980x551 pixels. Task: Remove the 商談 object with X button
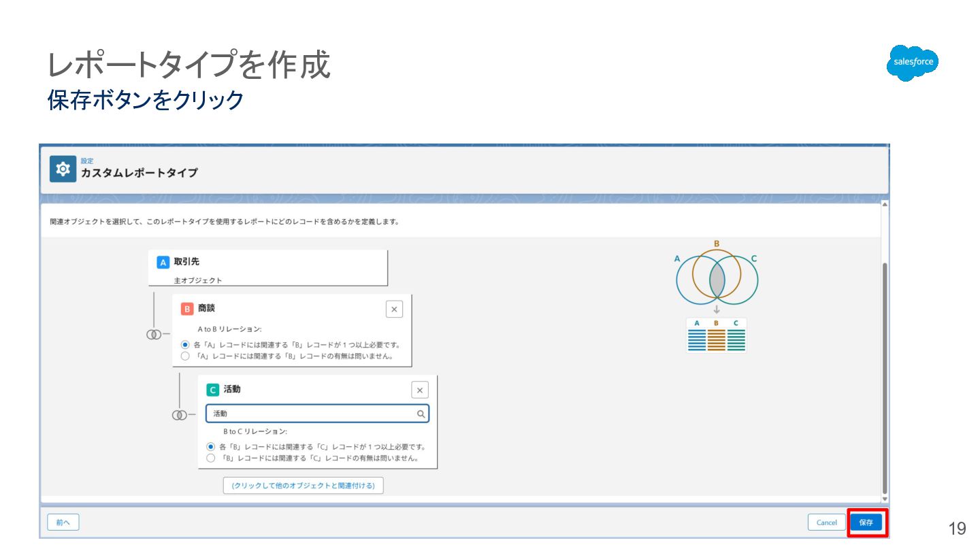pyautogui.click(x=394, y=310)
